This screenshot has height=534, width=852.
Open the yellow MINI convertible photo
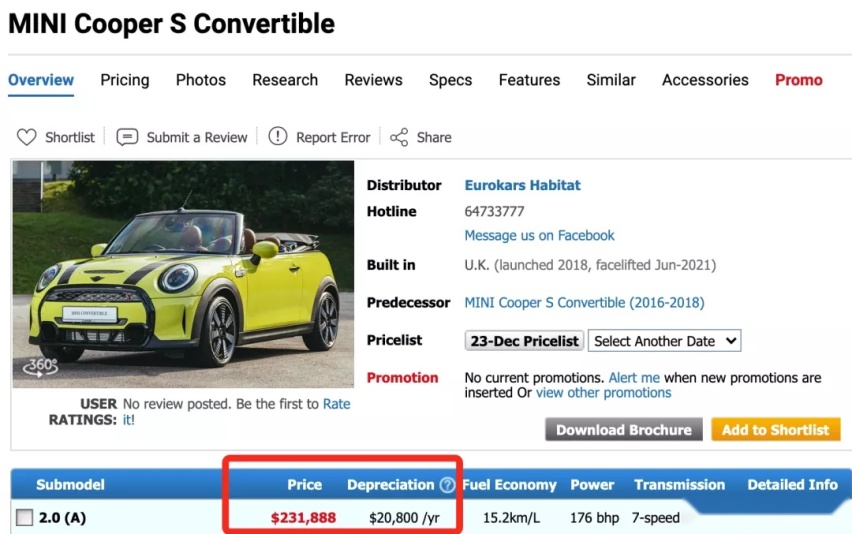click(183, 274)
